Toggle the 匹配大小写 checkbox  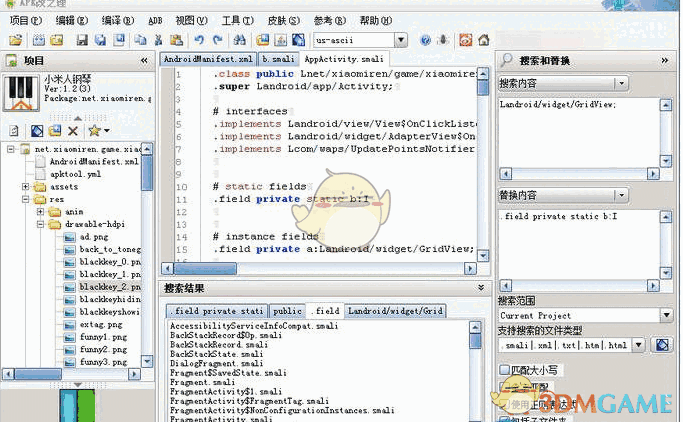pos(505,370)
